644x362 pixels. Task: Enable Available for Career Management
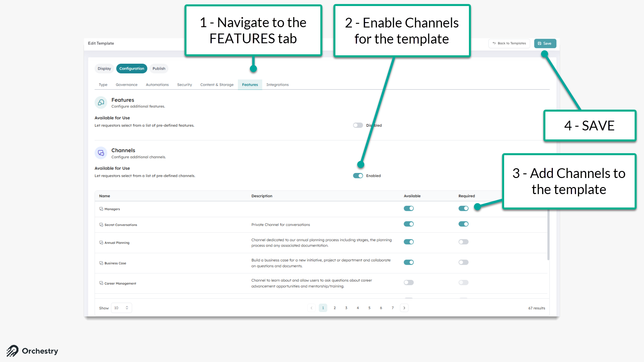pyautogui.click(x=409, y=283)
